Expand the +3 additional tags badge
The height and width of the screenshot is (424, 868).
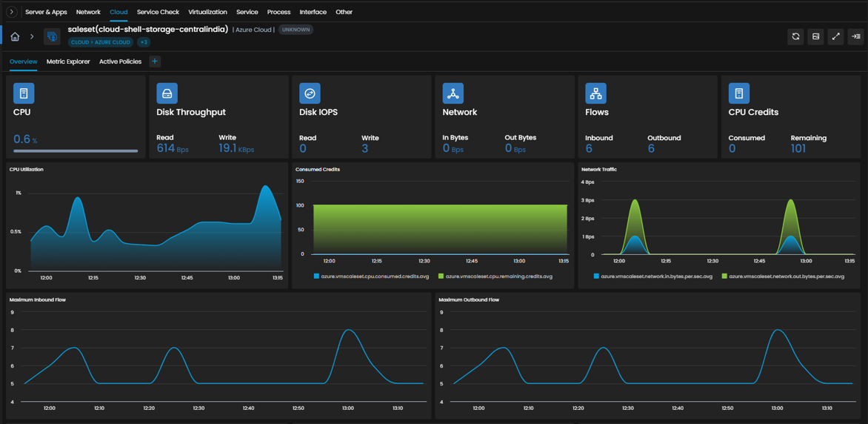point(143,42)
